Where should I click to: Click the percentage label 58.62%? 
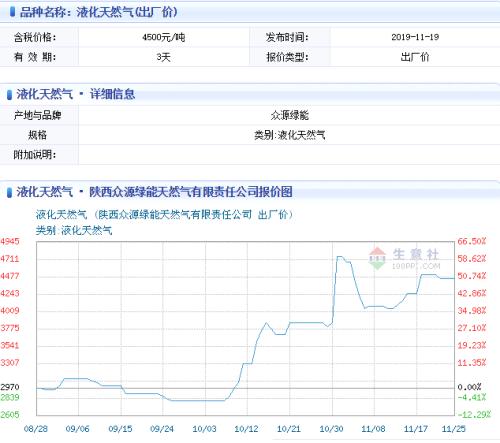(472, 259)
